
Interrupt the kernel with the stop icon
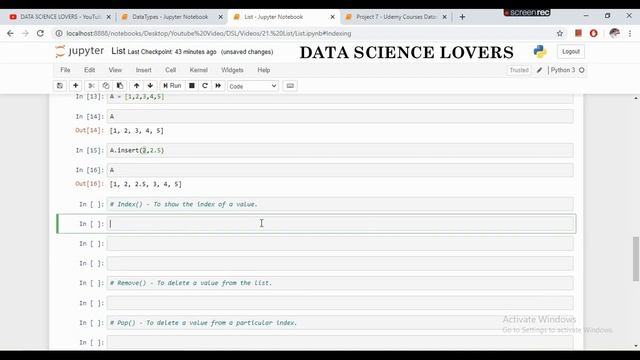(x=192, y=86)
